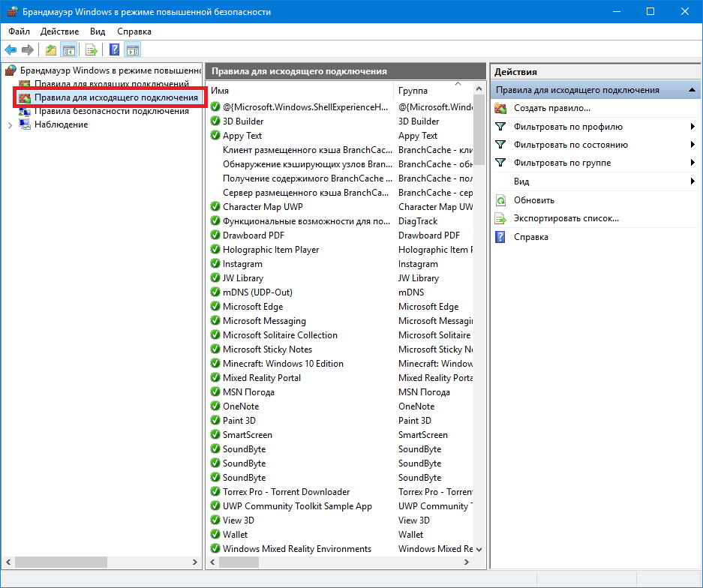Click the green check icon beside mDNS (UDP-Out)
The width and height of the screenshot is (703, 588).
coord(215,292)
